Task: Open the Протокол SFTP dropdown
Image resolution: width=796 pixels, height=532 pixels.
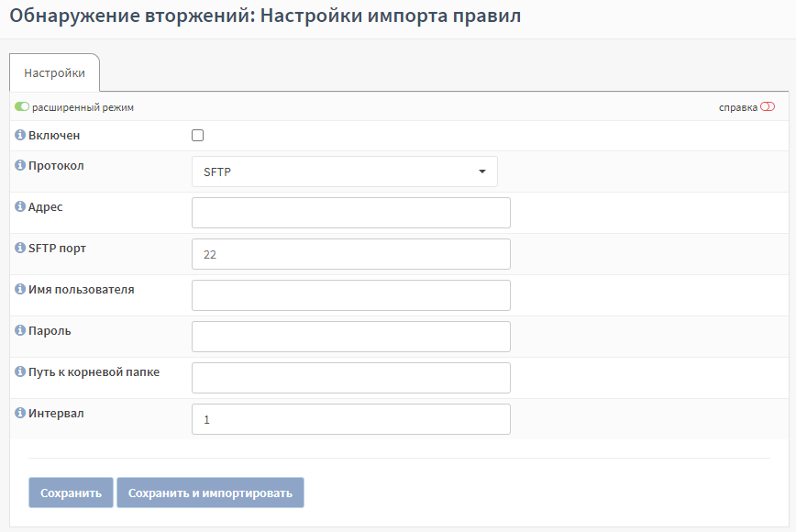Action: coord(345,172)
